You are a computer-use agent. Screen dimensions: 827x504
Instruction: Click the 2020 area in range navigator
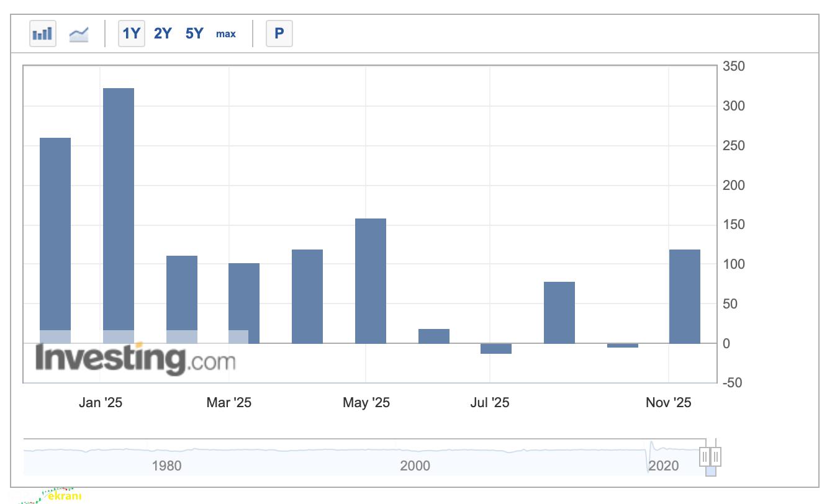tap(663, 465)
